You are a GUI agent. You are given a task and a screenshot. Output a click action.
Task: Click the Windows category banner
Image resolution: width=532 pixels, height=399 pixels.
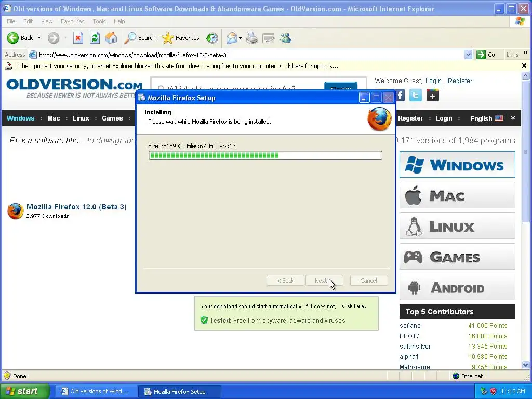(x=457, y=165)
